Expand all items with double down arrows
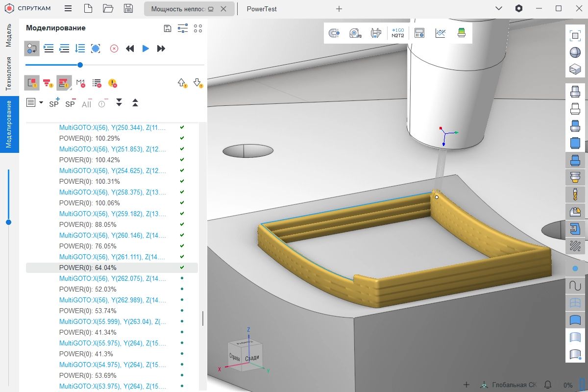This screenshot has height=392, width=588. tap(119, 103)
